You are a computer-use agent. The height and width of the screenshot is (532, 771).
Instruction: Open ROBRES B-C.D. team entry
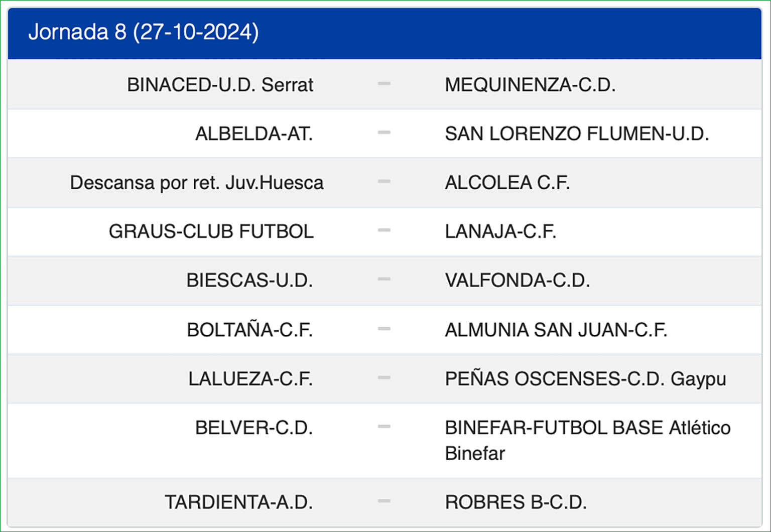coord(516,502)
